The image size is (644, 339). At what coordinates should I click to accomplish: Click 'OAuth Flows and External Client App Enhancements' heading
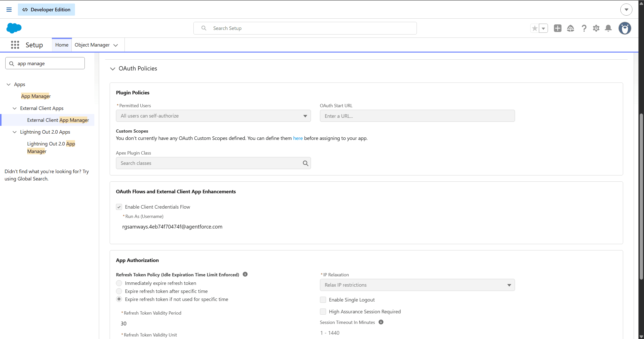[176, 192]
